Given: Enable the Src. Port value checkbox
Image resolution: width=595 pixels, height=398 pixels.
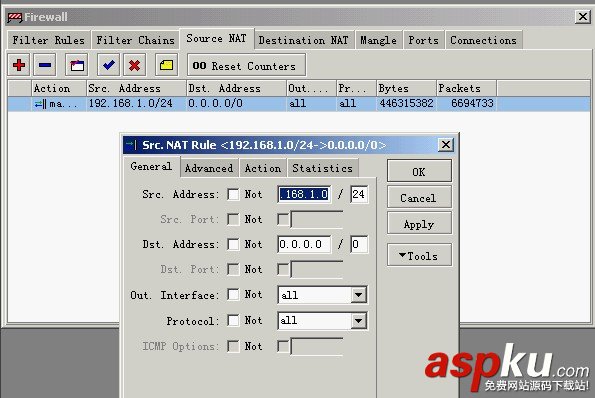Looking at the screenshot, I should click(x=283, y=219).
